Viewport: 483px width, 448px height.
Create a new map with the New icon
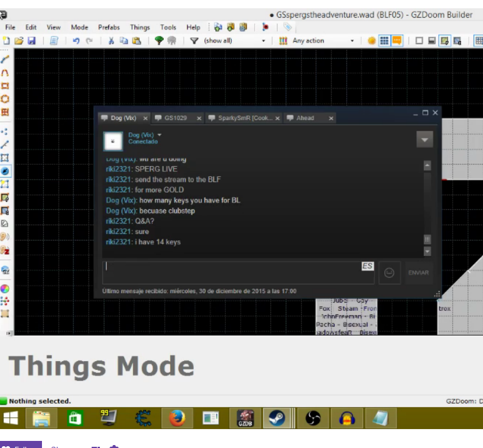coord(6,41)
